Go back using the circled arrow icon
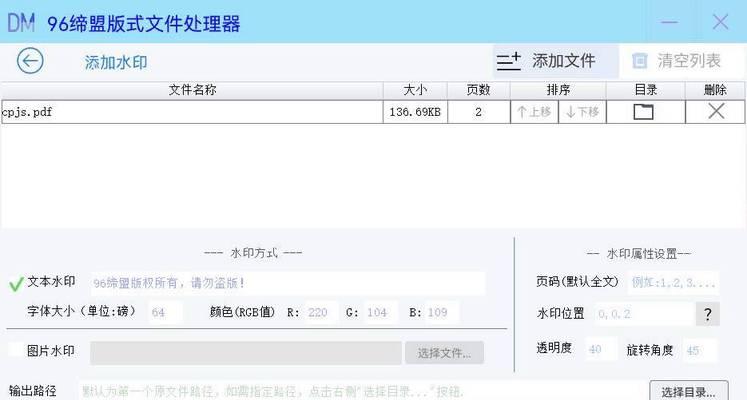The image size is (747, 400). (x=30, y=61)
